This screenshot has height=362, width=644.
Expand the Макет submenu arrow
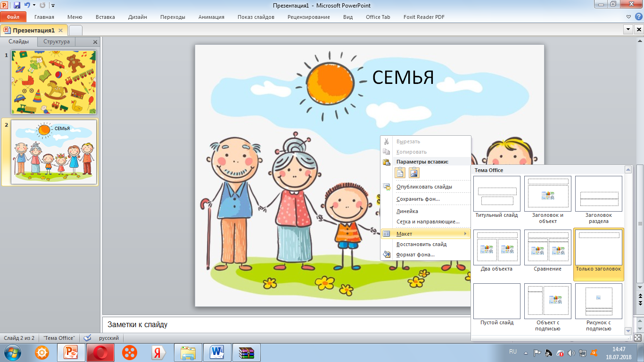coord(465,234)
